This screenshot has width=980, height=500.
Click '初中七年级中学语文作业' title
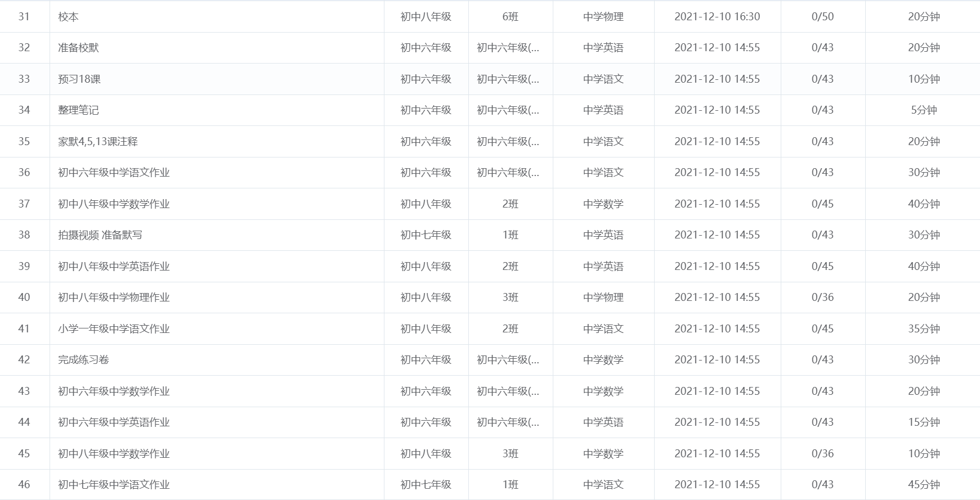point(114,485)
